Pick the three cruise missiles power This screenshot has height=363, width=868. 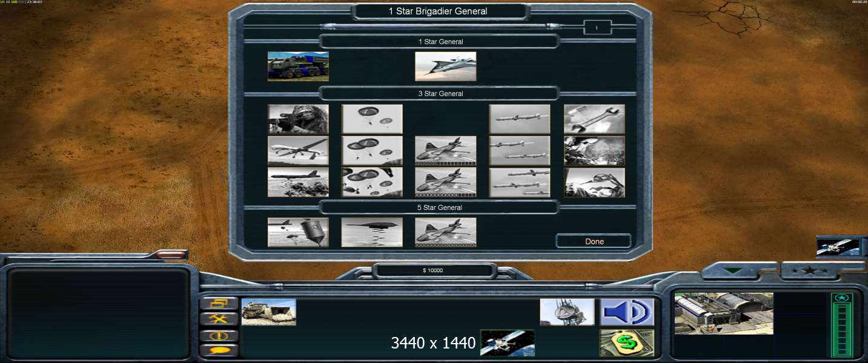pyautogui.click(x=520, y=182)
